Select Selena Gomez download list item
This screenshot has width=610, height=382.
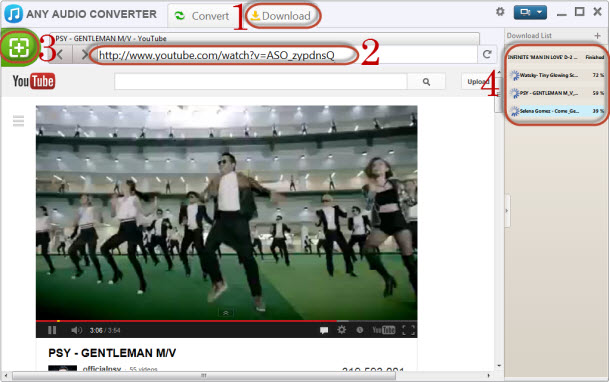point(556,111)
